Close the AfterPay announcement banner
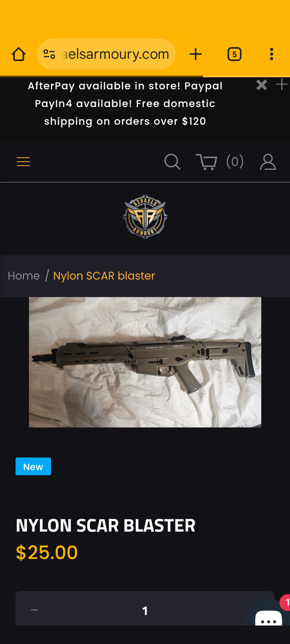Screen dimensions: 290x644 tap(262, 85)
